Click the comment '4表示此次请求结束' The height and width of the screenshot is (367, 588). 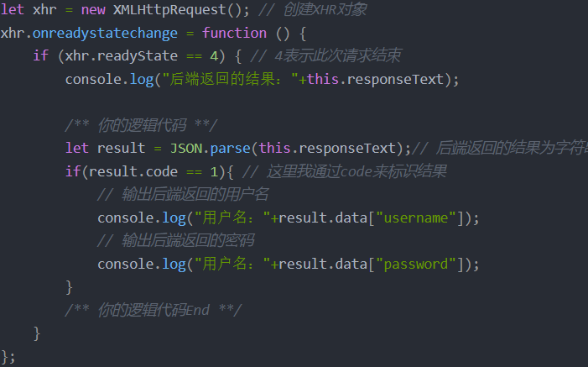click(x=337, y=56)
